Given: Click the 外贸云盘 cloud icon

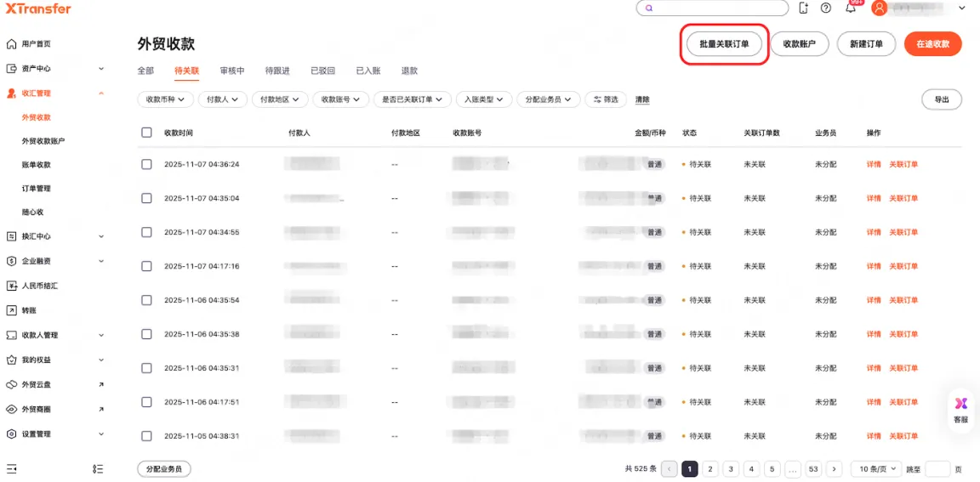Looking at the screenshot, I should pyautogui.click(x=10, y=384).
